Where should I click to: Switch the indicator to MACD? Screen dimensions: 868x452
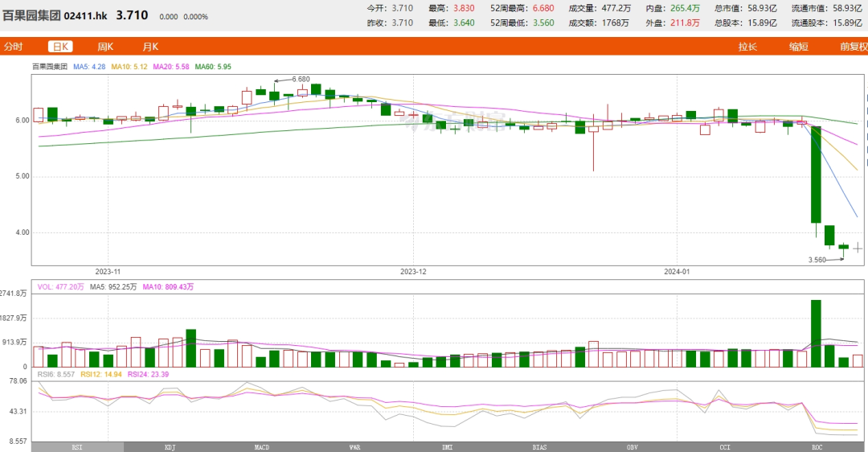(262, 446)
